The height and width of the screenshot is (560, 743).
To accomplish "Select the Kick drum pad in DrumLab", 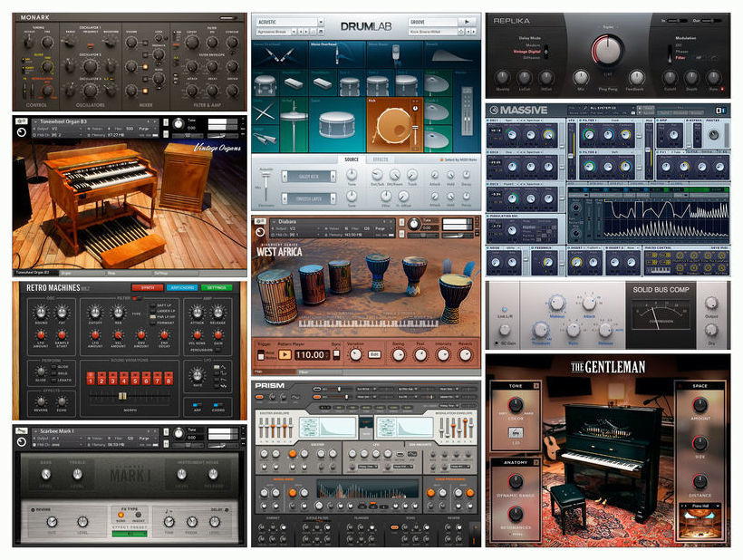I will [x=394, y=125].
